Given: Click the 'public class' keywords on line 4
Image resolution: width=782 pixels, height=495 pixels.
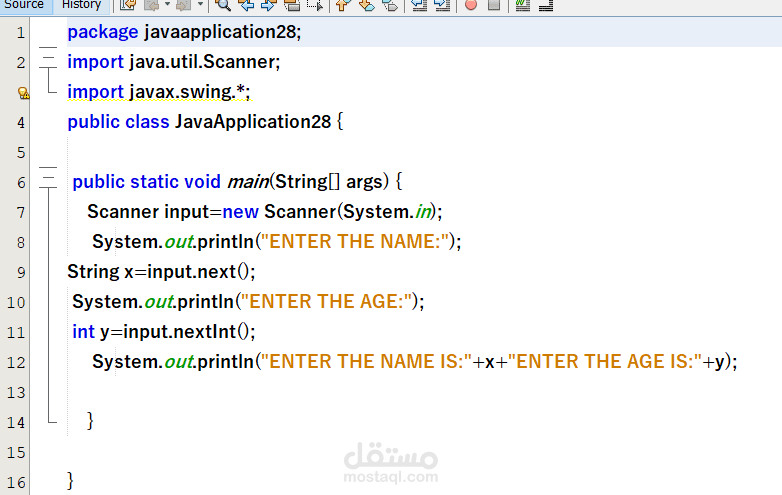Looking at the screenshot, I should tap(118, 122).
